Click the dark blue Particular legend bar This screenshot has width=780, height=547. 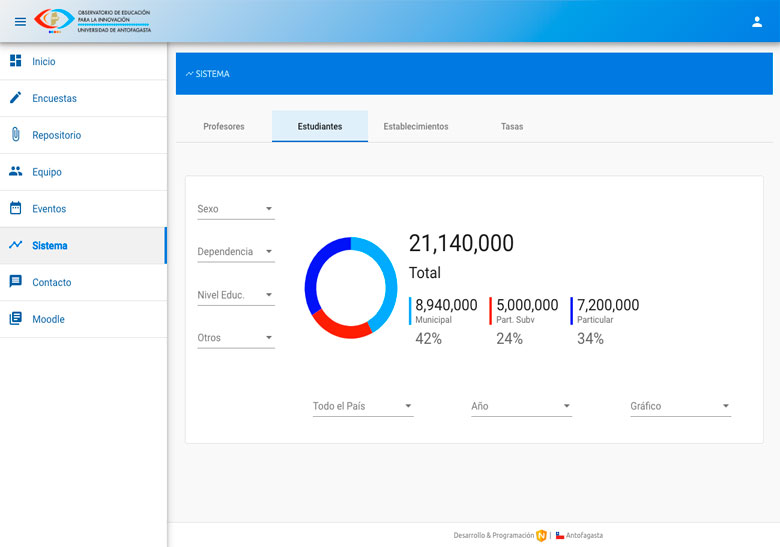coord(572,311)
